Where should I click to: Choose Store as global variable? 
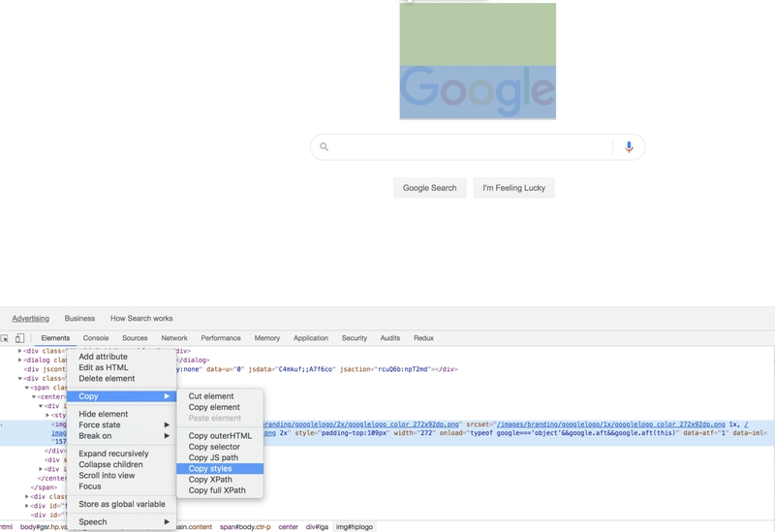(x=122, y=504)
